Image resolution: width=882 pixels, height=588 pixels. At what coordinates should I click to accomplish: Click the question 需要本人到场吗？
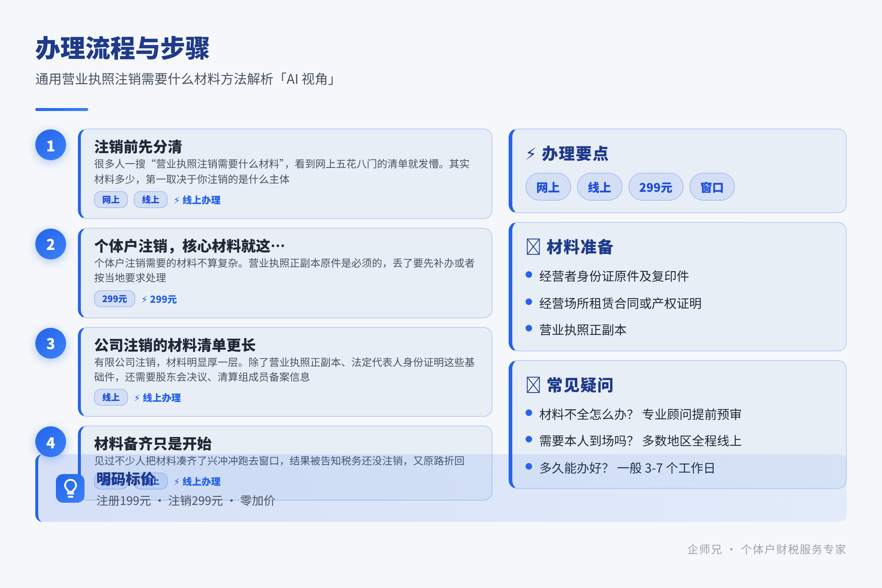coord(586,441)
